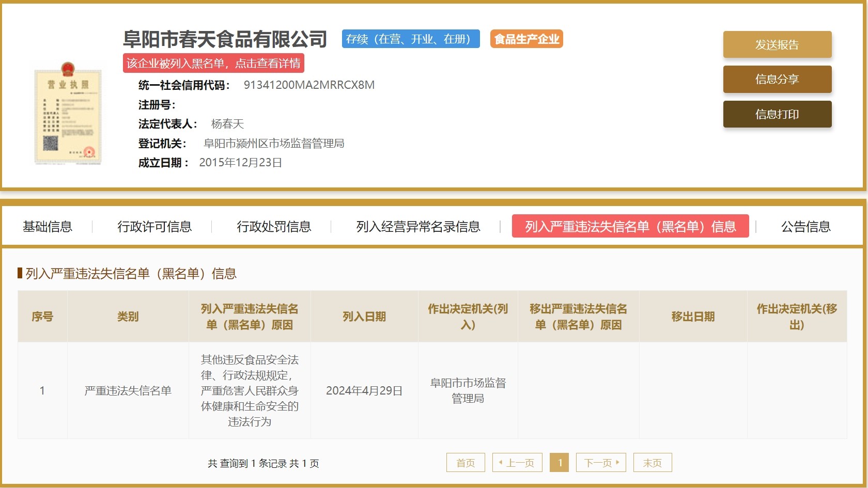The width and height of the screenshot is (868, 488).
Task: Jump to last page with 末页
Action: (653, 463)
